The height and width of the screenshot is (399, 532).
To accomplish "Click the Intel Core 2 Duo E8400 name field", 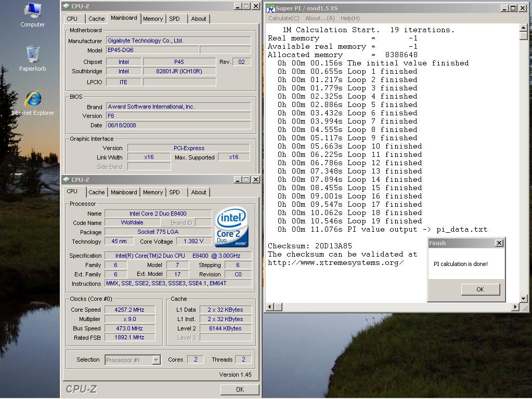I will point(158,214).
